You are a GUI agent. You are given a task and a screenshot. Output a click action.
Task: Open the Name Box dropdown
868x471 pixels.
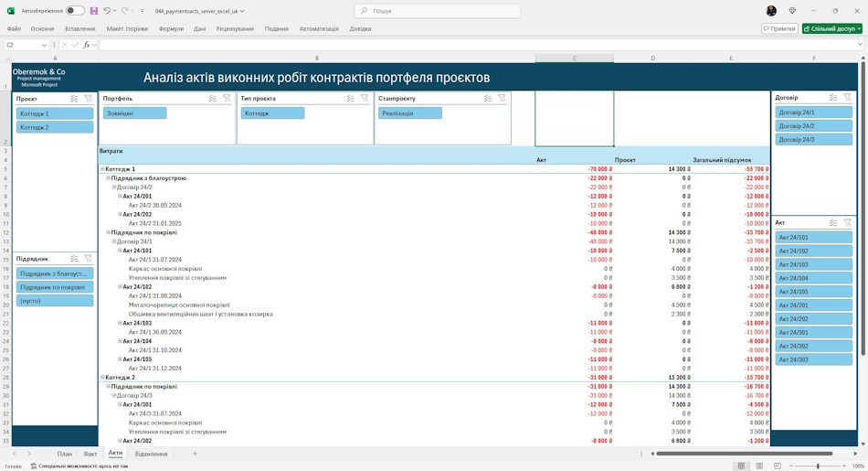click(44, 45)
